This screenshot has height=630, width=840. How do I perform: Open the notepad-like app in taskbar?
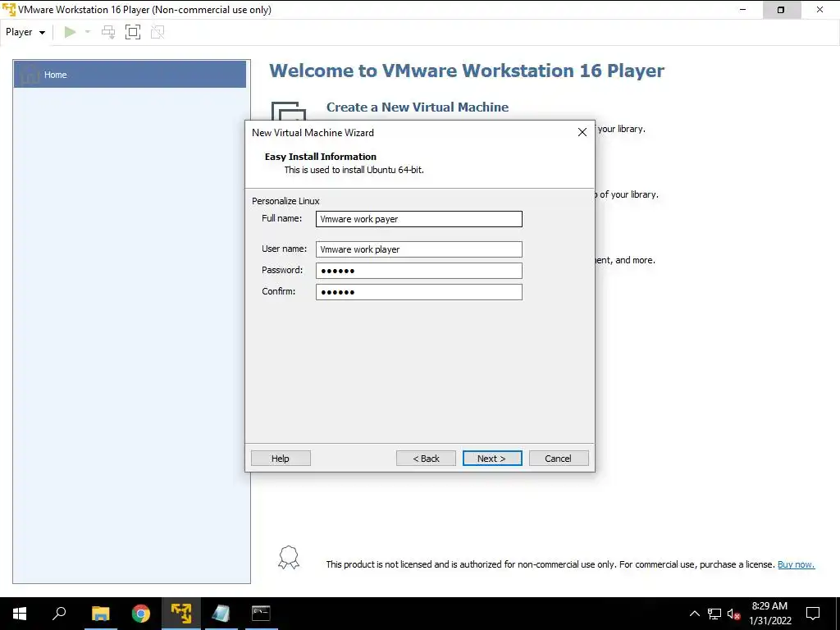tap(221, 614)
